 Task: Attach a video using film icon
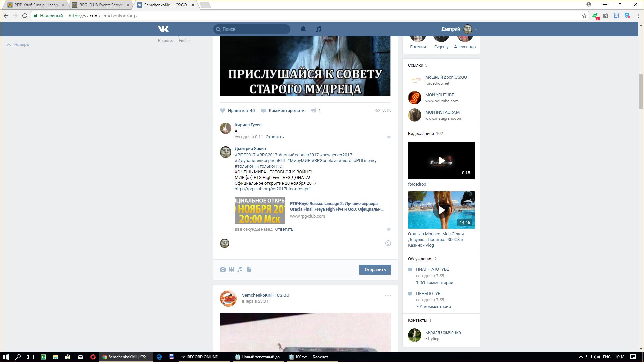(x=231, y=269)
